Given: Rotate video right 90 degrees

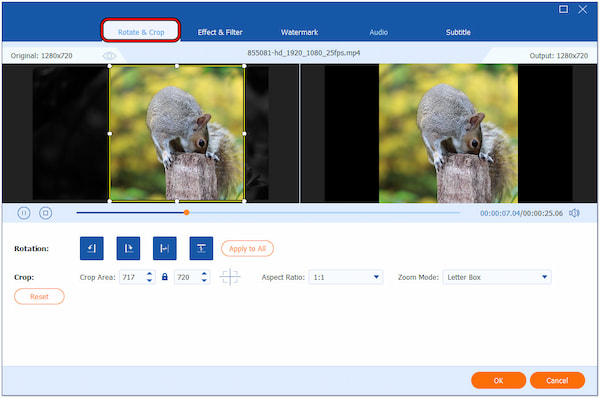Looking at the screenshot, I should (x=128, y=248).
